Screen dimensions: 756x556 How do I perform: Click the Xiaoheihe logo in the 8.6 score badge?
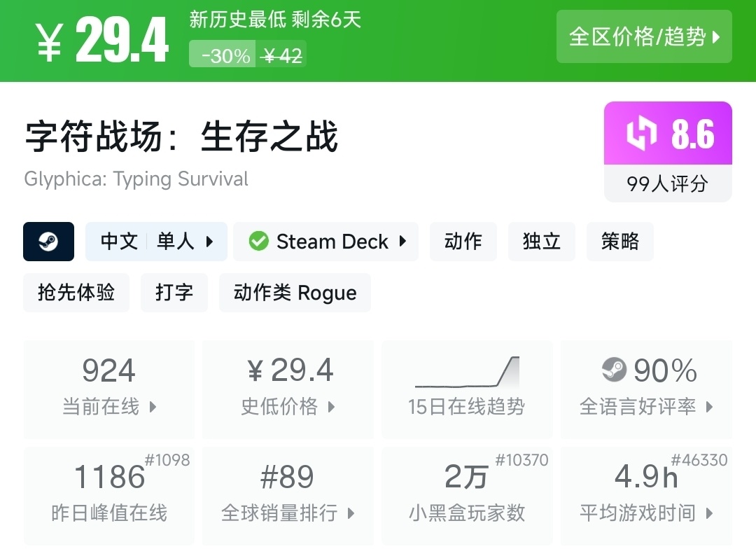(641, 134)
